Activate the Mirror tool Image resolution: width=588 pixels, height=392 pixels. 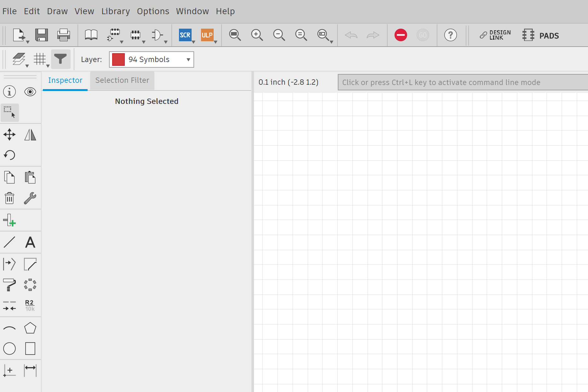pyautogui.click(x=30, y=134)
